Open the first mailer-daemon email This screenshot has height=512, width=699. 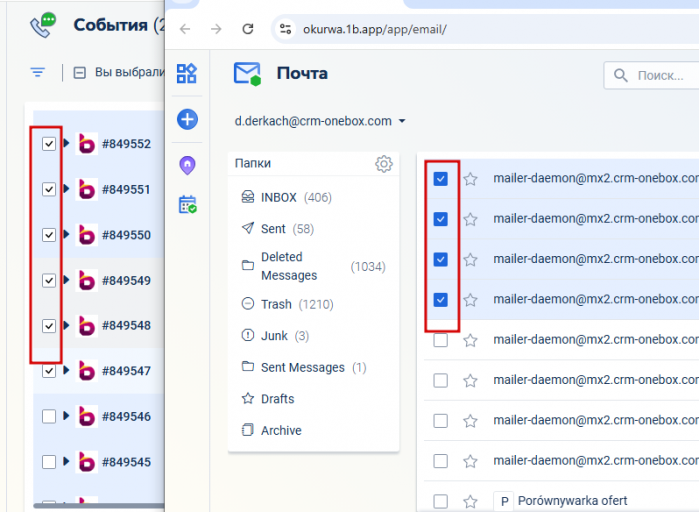point(596,178)
